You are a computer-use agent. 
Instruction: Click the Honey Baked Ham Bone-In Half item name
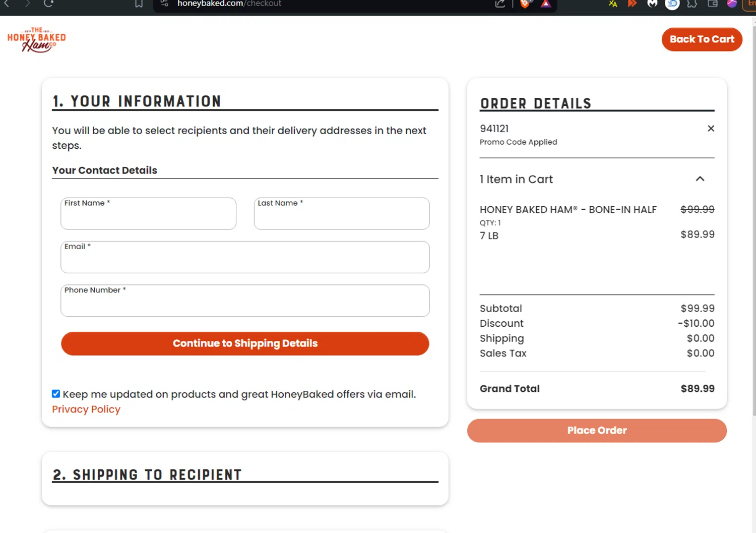point(568,210)
